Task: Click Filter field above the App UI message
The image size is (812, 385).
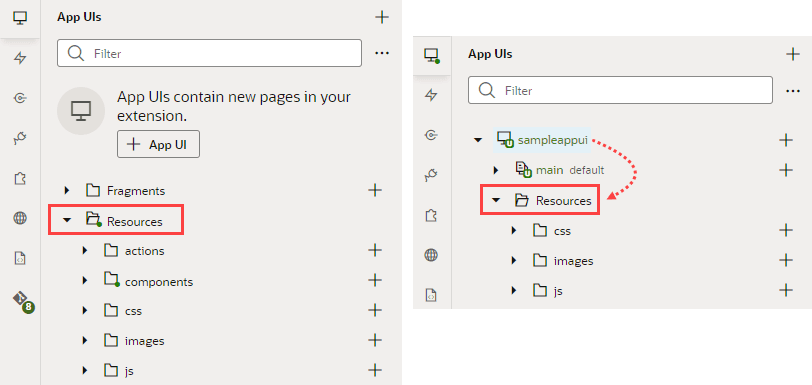Action: click(209, 53)
